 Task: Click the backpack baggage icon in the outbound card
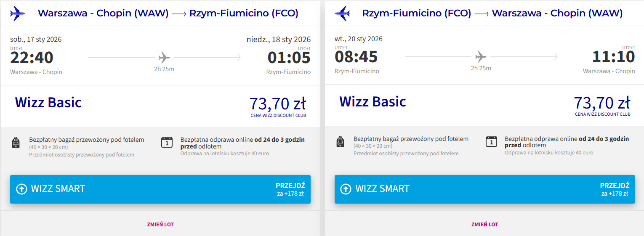[16, 143]
